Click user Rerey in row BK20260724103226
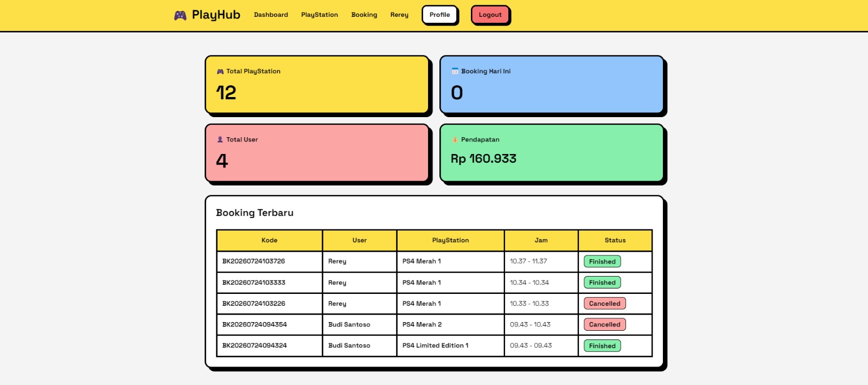The height and width of the screenshot is (385, 868). [337, 304]
